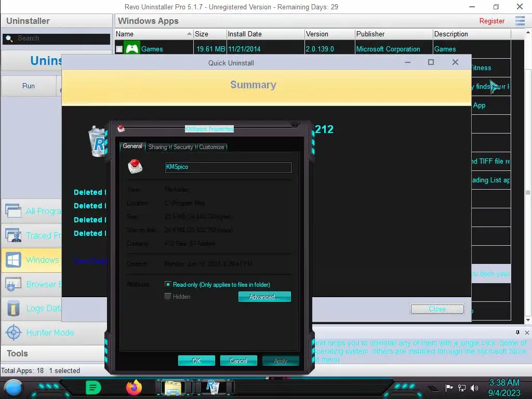The width and height of the screenshot is (532, 399).
Task: Launch Firefox from the taskbar
Action: (x=134, y=388)
